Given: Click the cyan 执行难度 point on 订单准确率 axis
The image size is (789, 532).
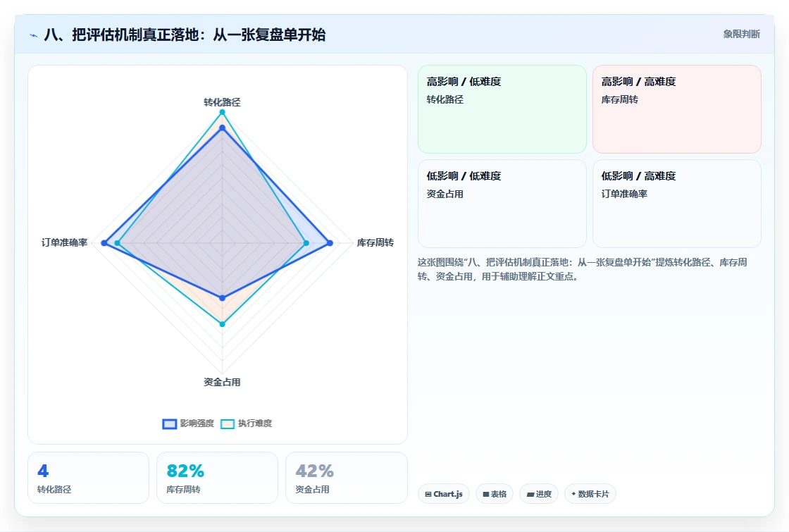Looking at the screenshot, I should point(117,243).
